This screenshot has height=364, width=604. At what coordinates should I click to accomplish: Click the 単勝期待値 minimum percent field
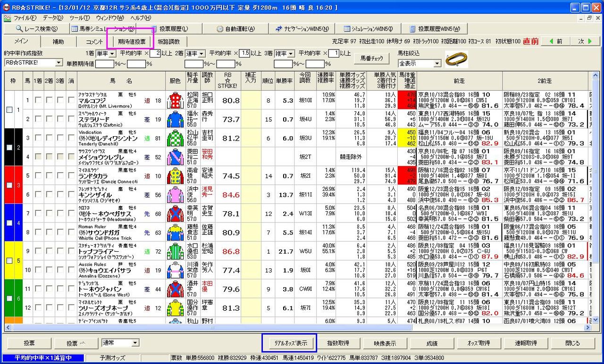click(105, 64)
